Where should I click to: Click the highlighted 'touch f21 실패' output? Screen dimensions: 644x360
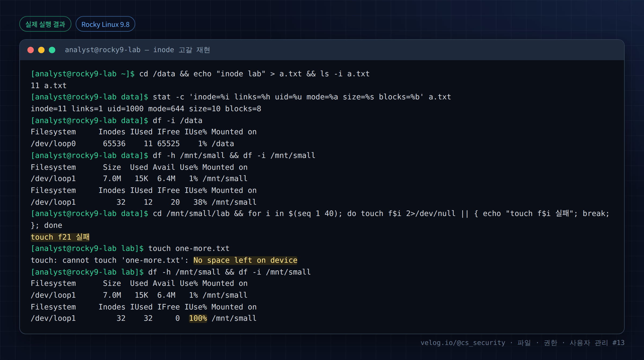[x=60, y=237]
